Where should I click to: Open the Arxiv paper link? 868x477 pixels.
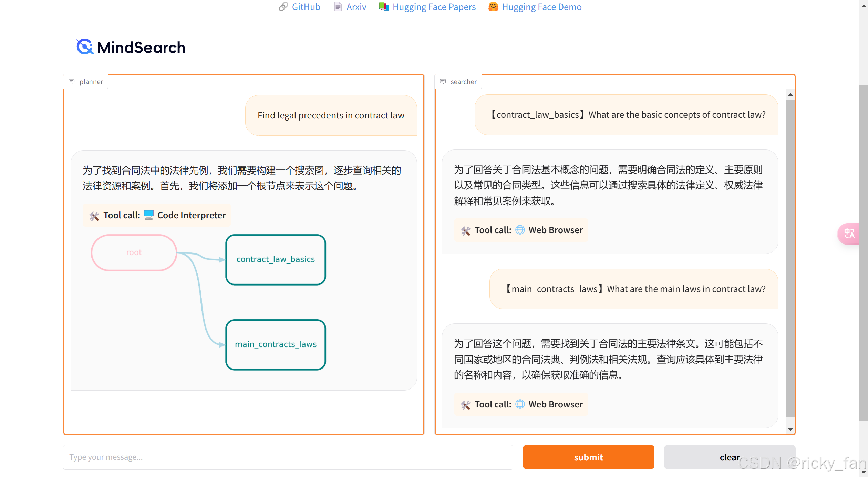point(356,7)
